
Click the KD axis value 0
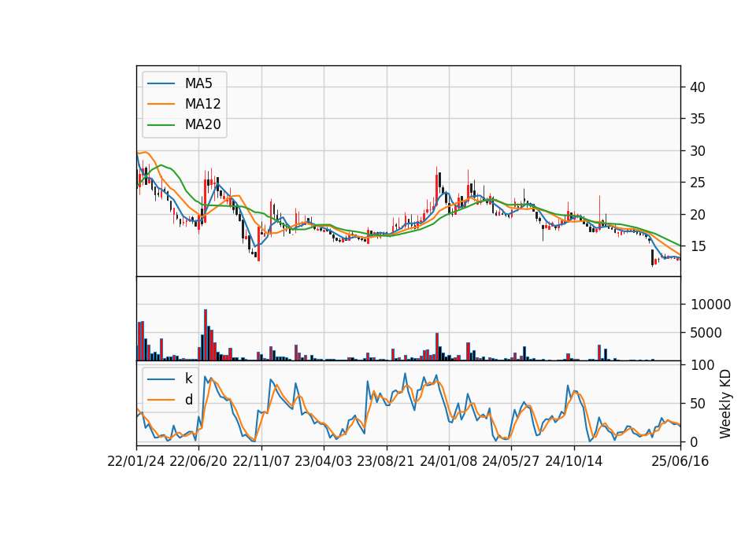695,441
